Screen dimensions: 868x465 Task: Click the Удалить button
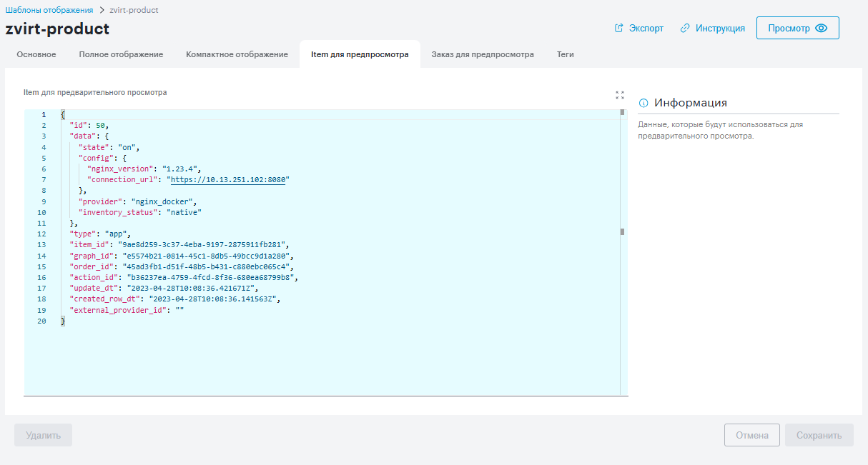(x=44, y=435)
